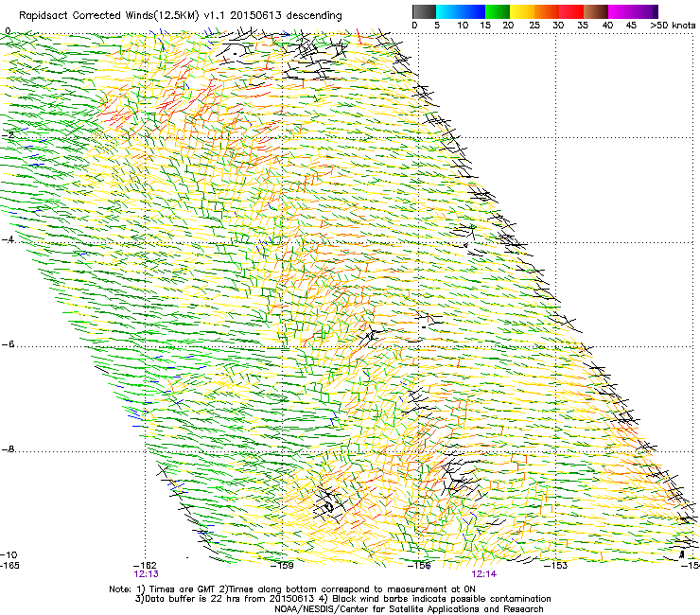
Task: Click the latitude axis label '-2'
Action: pos(8,135)
